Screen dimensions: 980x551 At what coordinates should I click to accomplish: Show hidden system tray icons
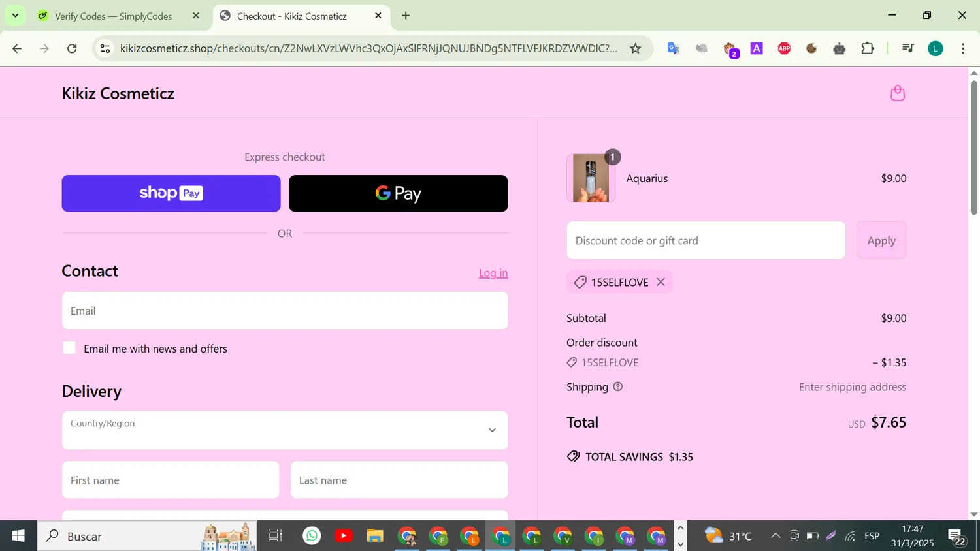tap(776, 536)
